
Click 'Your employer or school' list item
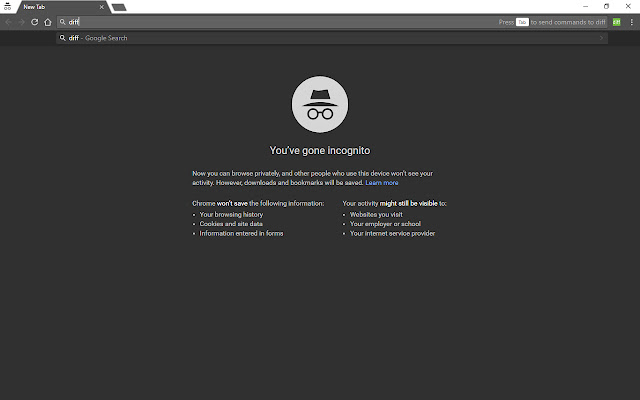pos(385,224)
